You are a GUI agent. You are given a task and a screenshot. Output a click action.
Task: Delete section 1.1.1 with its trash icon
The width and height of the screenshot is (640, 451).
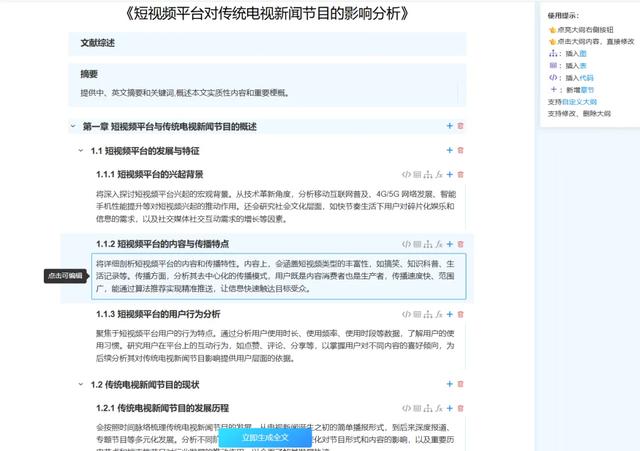460,175
